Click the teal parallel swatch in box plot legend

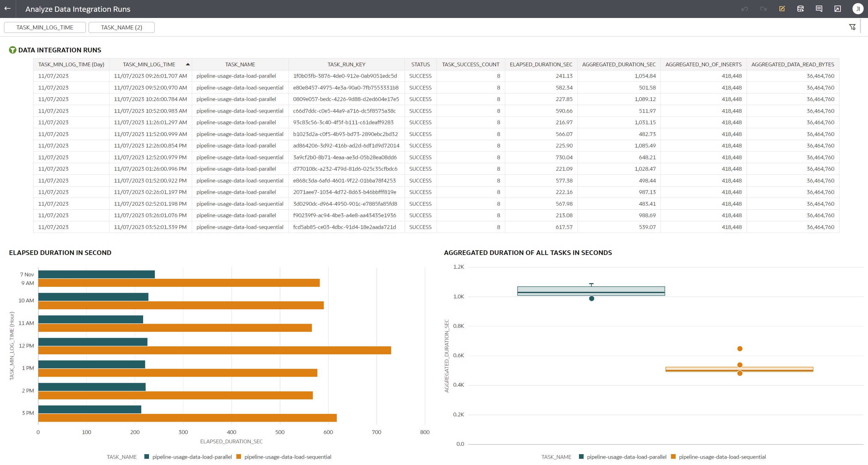tap(581, 457)
